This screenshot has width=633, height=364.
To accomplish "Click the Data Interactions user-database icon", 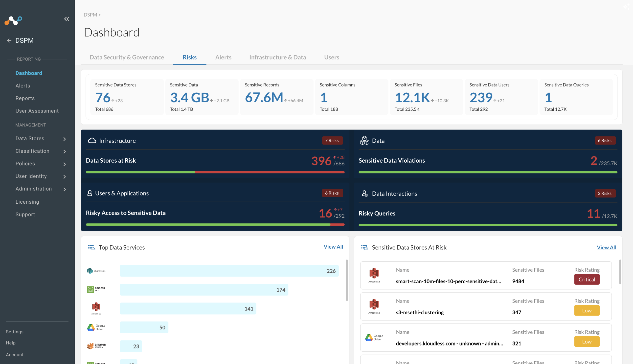I will (365, 193).
